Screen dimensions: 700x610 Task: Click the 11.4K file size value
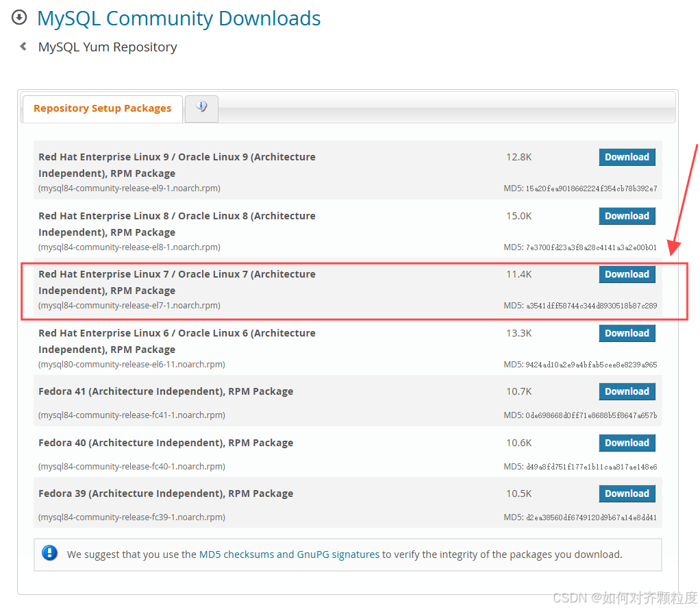[x=518, y=274]
